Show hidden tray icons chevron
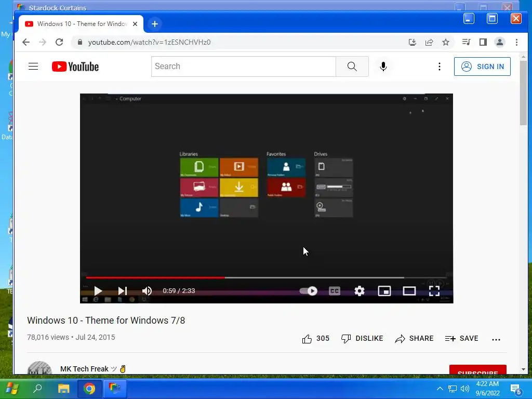The width and height of the screenshot is (532, 399). (440, 389)
